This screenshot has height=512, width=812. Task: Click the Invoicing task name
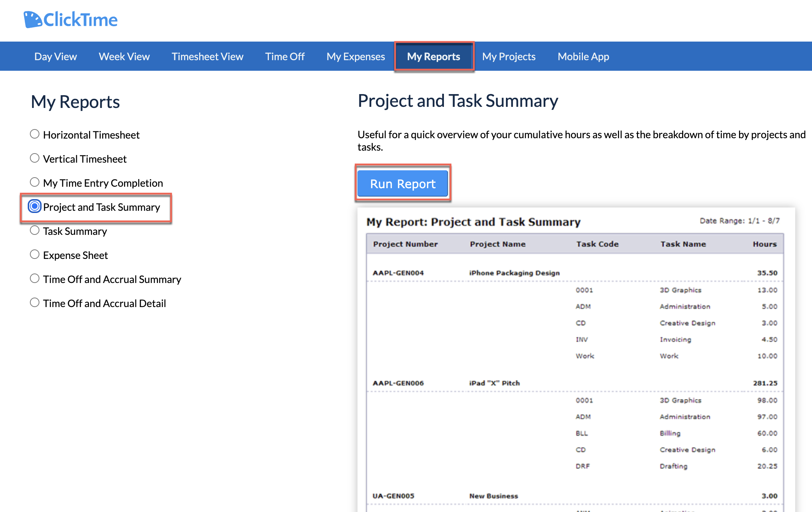pos(675,340)
